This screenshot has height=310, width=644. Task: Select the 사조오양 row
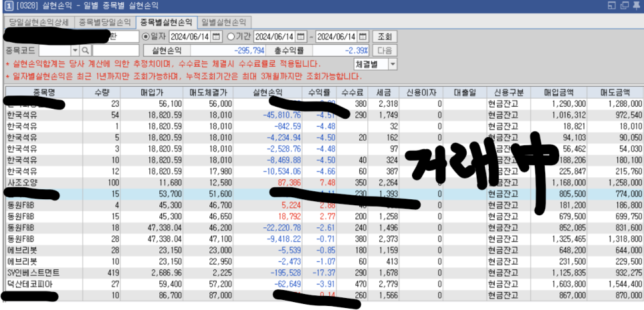coord(324,182)
